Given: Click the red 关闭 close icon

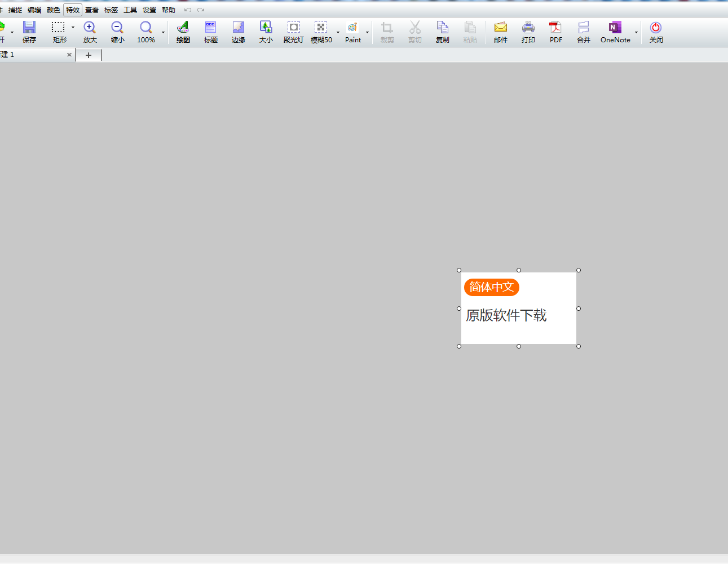Looking at the screenshot, I should click(x=656, y=32).
